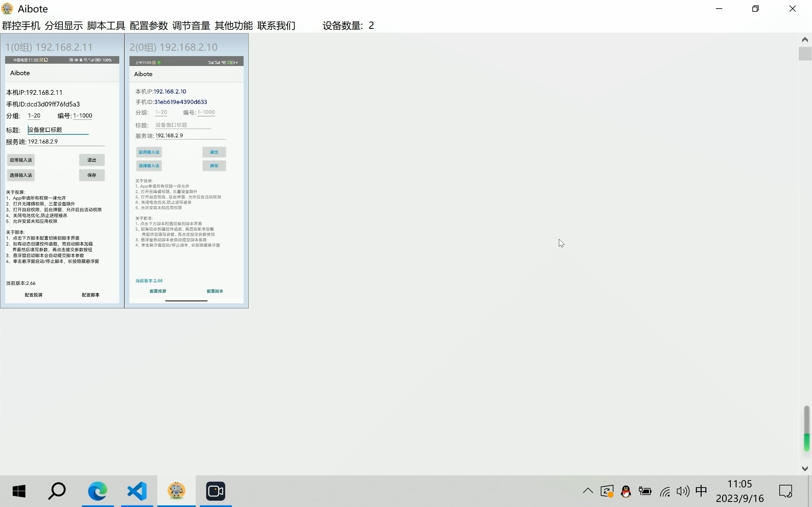Open the Windows search magnifier icon

point(57,491)
